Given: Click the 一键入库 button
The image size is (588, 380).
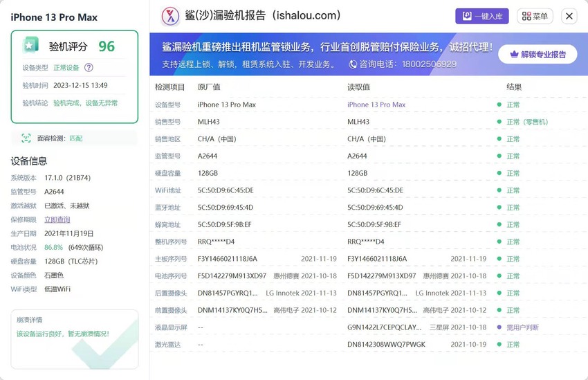Looking at the screenshot, I should (x=482, y=16).
